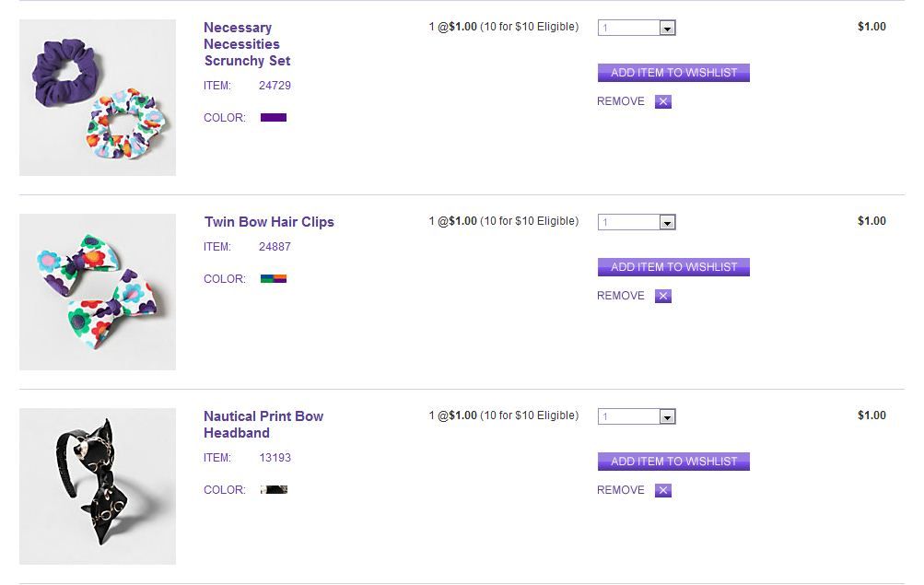This screenshot has width=924, height=585.
Task: Open Necessary Necessities Scrunchy Set product link
Action: 246,44
